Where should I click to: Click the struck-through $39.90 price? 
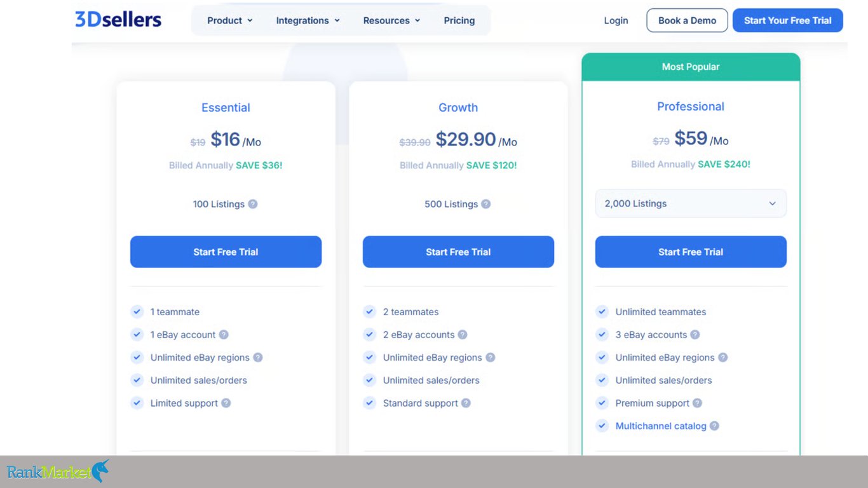pos(415,142)
